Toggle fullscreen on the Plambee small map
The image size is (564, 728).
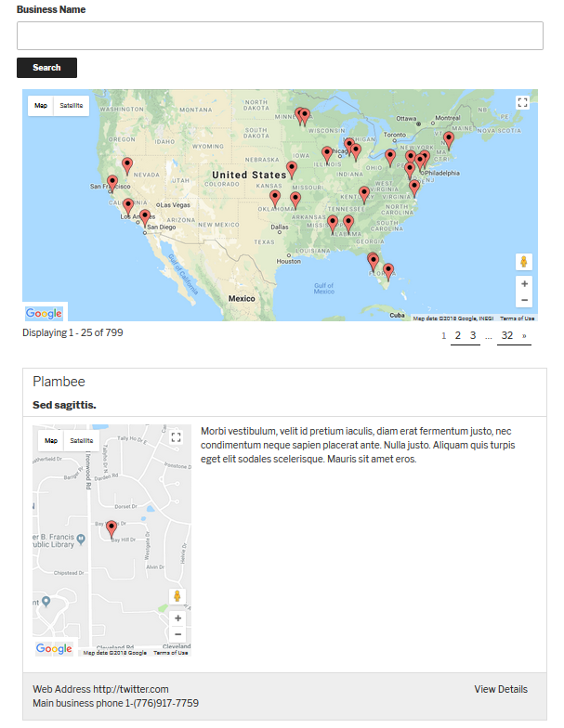[x=176, y=437]
